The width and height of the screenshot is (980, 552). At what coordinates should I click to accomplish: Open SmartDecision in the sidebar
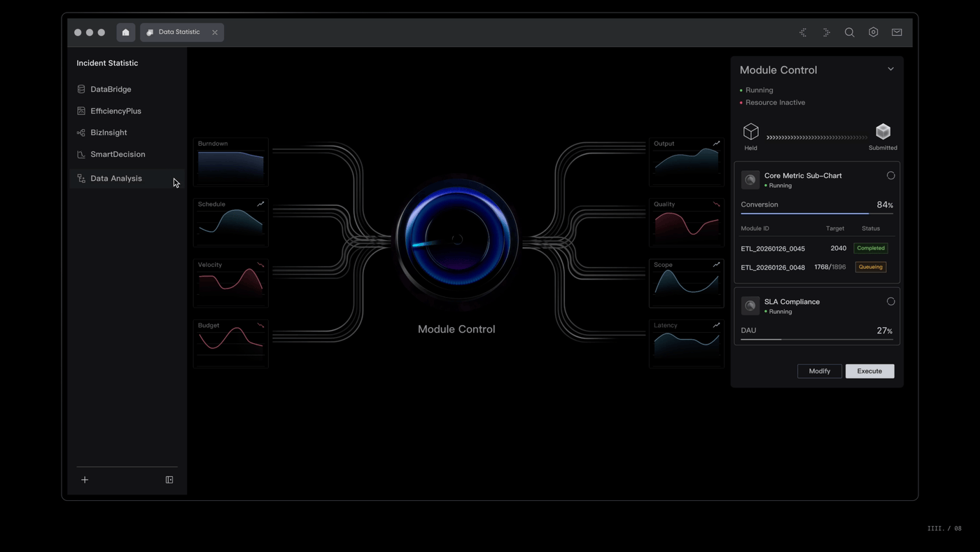coord(127,154)
